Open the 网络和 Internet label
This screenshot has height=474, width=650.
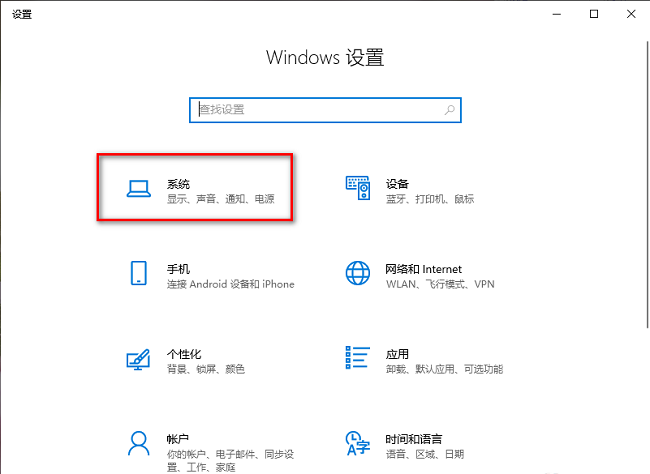coord(424,269)
